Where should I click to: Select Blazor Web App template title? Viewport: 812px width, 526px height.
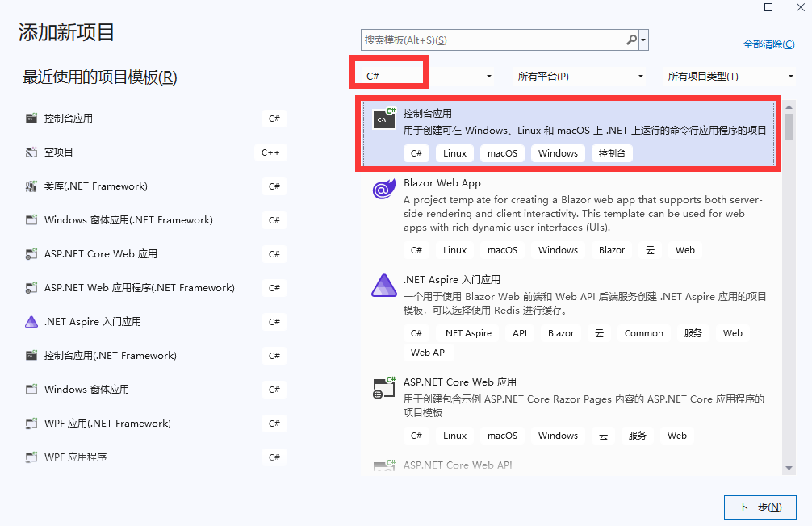click(442, 183)
